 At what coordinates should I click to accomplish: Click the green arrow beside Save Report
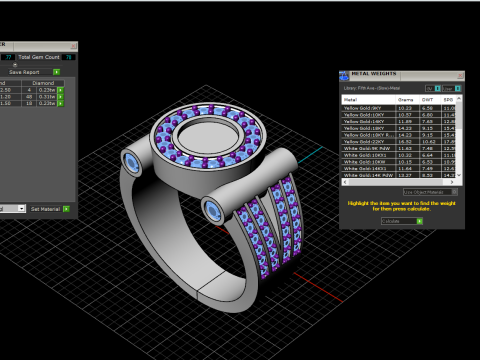point(57,72)
